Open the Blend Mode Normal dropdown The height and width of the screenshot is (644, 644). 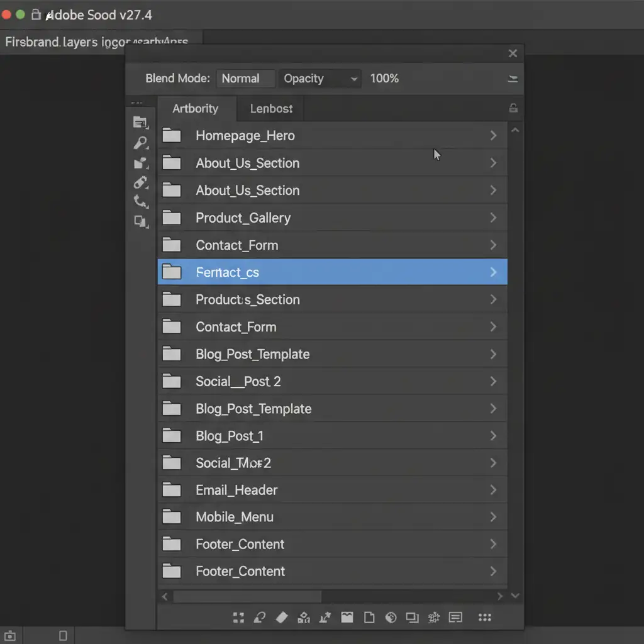pyautogui.click(x=245, y=79)
